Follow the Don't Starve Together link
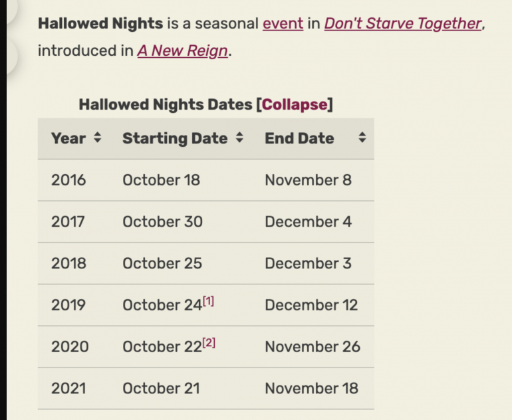 pyautogui.click(x=403, y=24)
